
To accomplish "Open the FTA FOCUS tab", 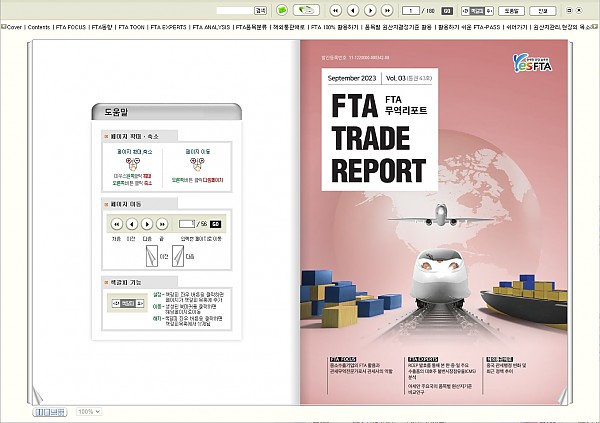I will (x=71, y=27).
